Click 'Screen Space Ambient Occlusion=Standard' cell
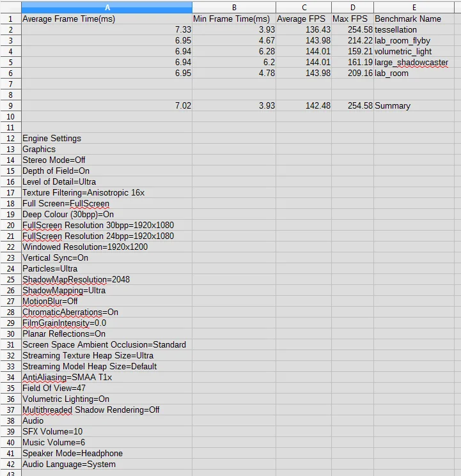The width and height of the screenshot is (461, 476). coord(107,345)
